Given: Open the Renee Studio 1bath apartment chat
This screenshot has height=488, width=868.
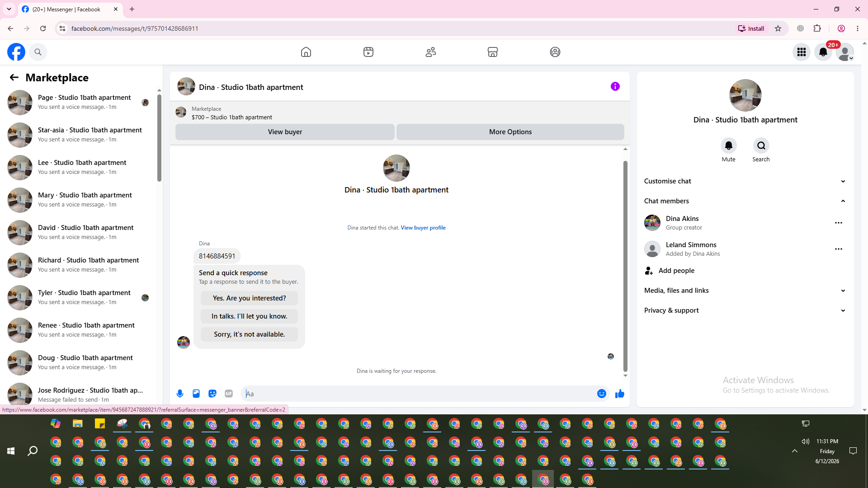Looking at the screenshot, I should pos(79,330).
